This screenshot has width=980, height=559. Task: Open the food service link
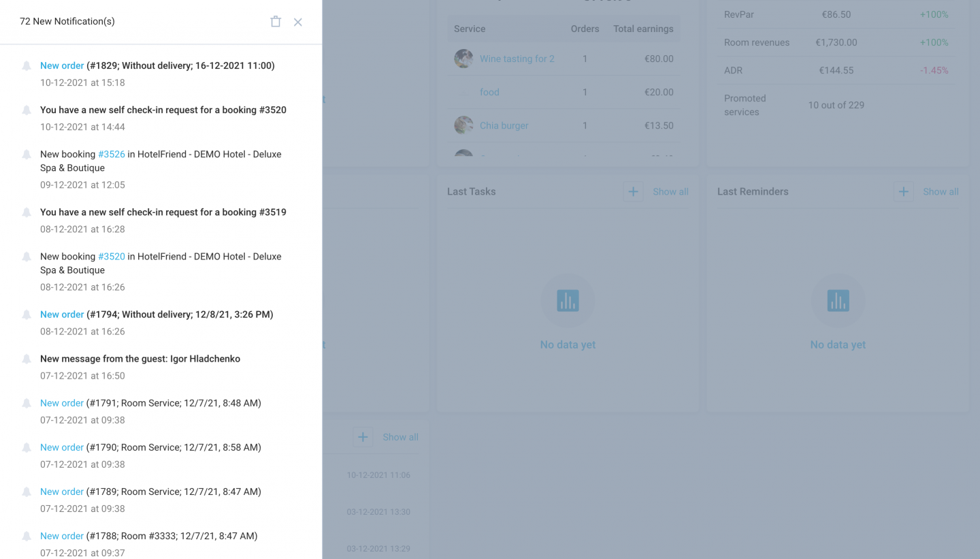coord(489,92)
